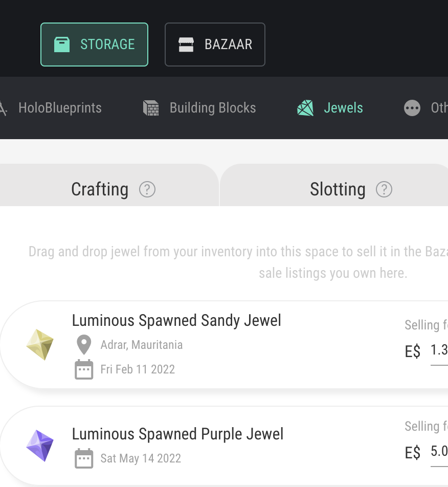Screen dimensions: 448x487
Task: Click the Building Blocks brick icon
Action: (151, 108)
